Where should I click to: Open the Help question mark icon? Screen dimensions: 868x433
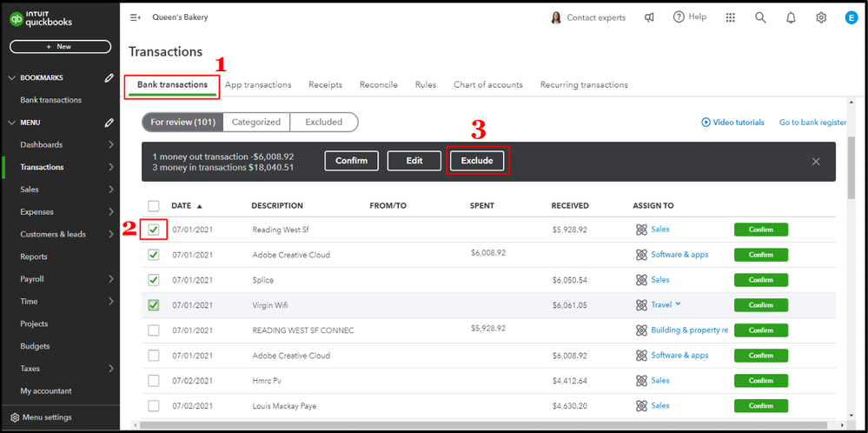pos(679,17)
